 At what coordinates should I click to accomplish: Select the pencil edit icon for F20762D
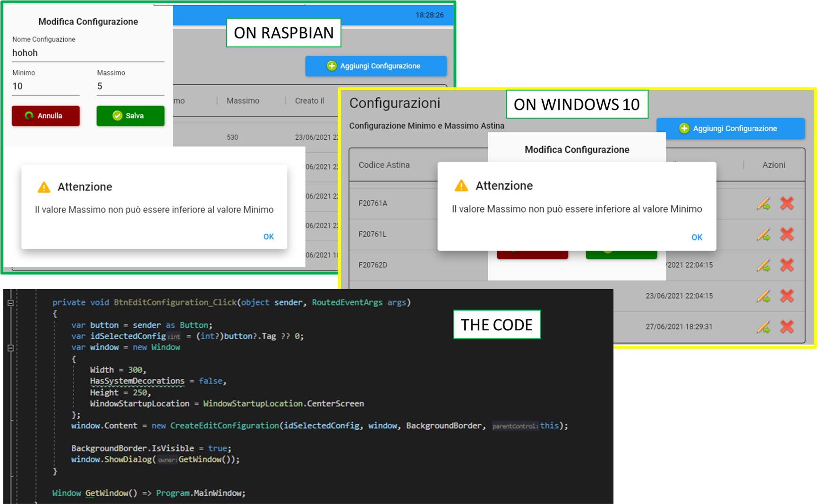(764, 265)
